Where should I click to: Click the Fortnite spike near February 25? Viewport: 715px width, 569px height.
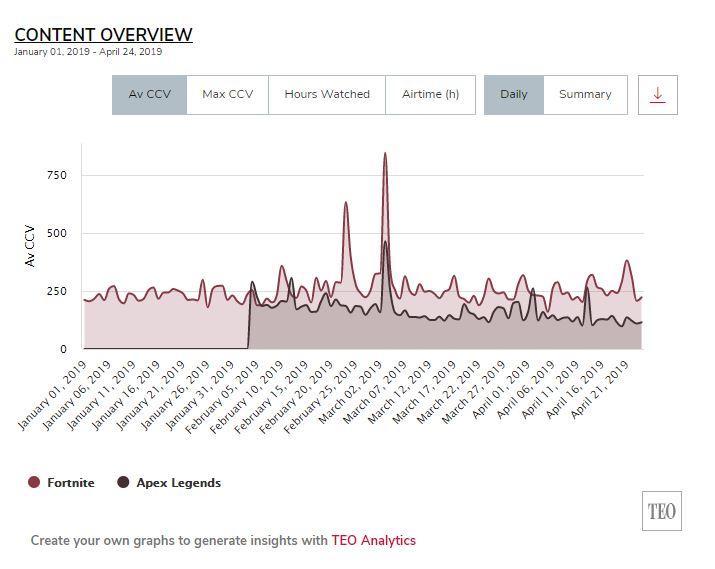pyautogui.click(x=346, y=204)
